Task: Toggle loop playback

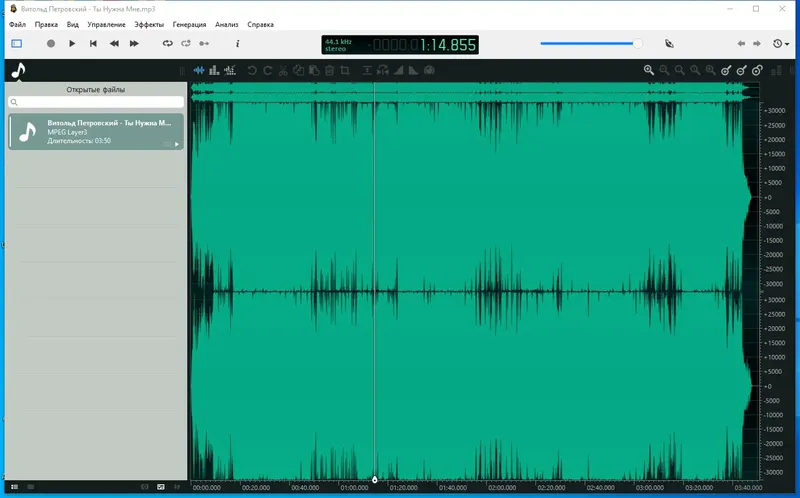Action: [x=167, y=43]
